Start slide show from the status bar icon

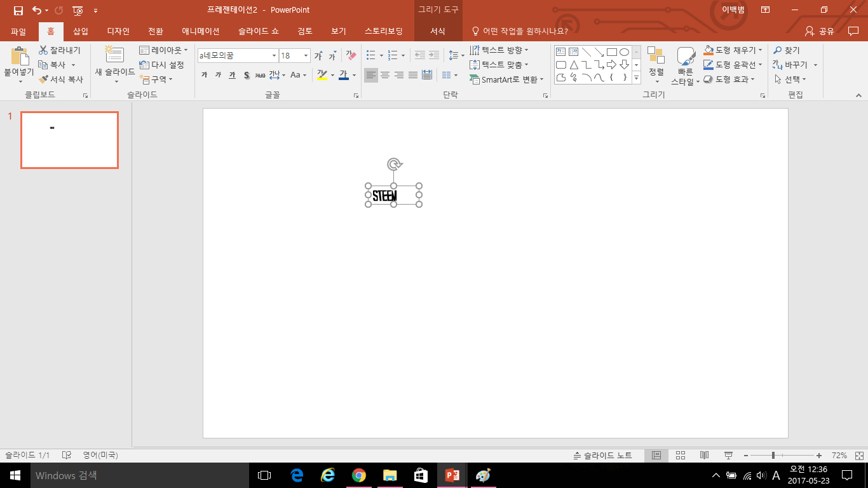[728, 456]
